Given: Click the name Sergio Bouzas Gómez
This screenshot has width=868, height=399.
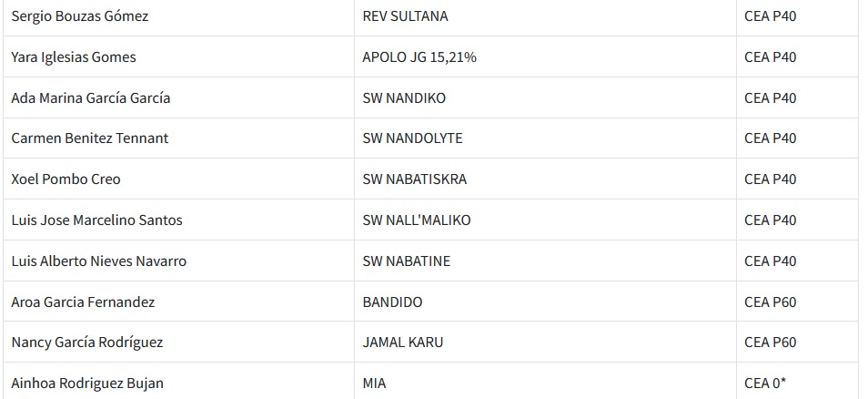Looking at the screenshot, I should (x=80, y=16).
